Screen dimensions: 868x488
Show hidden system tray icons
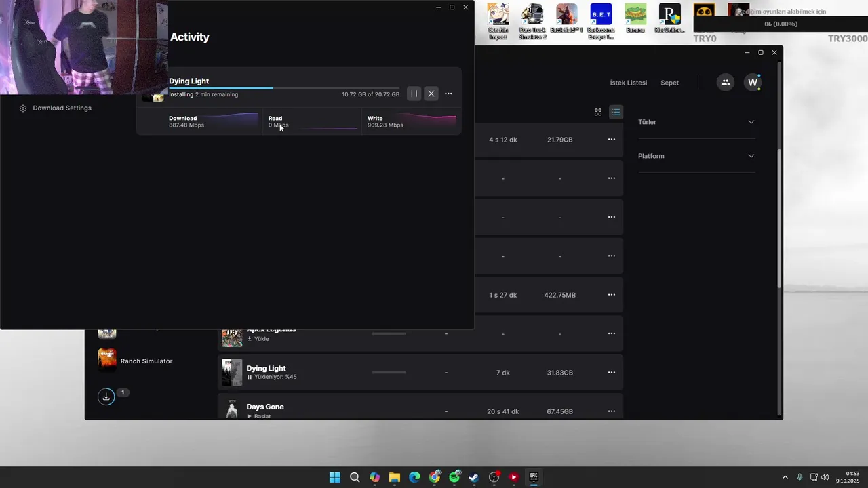pyautogui.click(x=785, y=477)
